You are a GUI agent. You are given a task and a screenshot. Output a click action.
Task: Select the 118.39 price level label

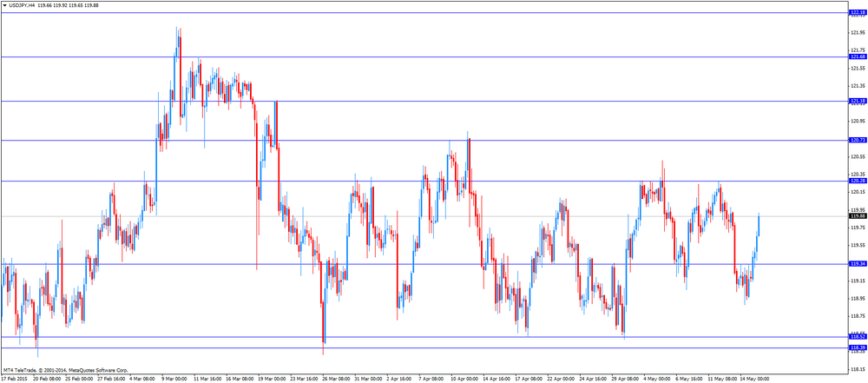pos(858,347)
